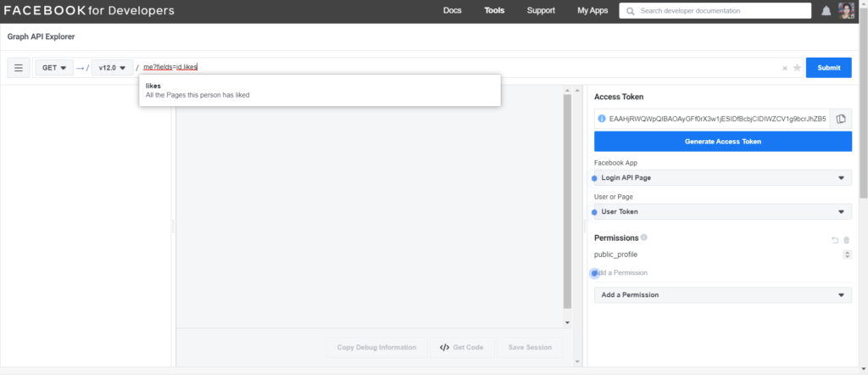Open the user profile avatar
868x375 pixels.
click(x=847, y=10)
